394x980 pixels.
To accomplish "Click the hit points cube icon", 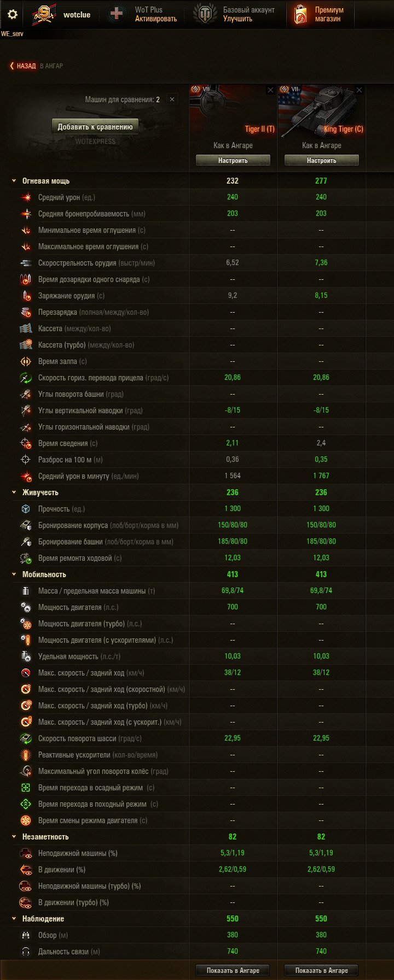I will tap(26, 509).
